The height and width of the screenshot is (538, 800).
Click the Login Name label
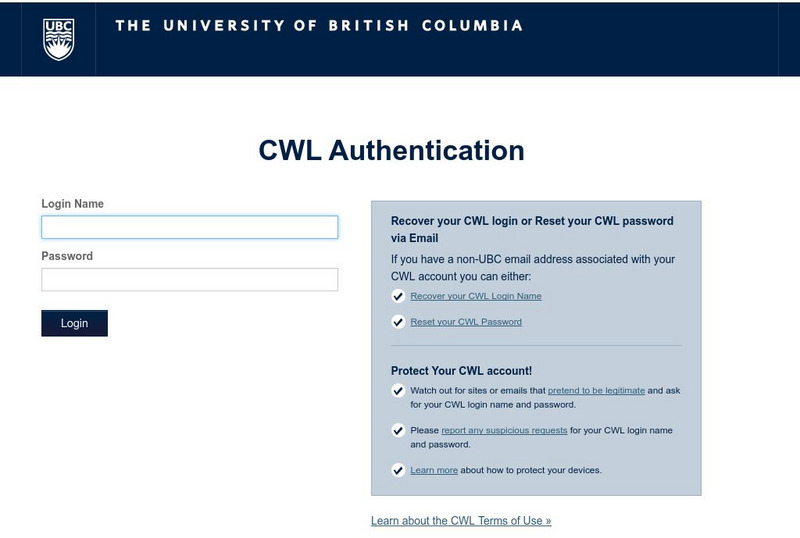(x=72, y=204)
